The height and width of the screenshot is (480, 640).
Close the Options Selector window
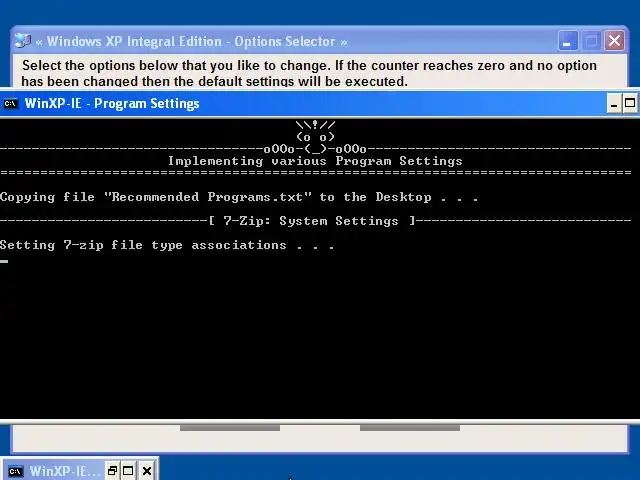[614, 41]
